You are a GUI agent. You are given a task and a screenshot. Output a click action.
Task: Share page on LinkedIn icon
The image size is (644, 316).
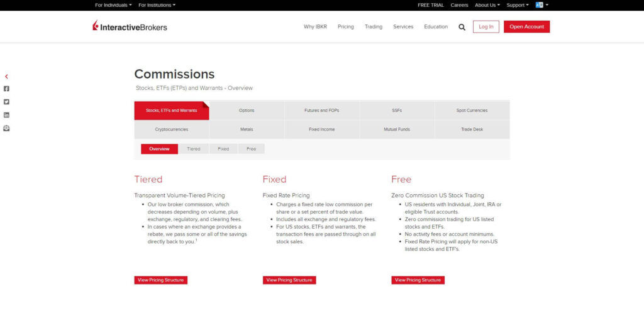pyautogui.click(x=6, y=115)
